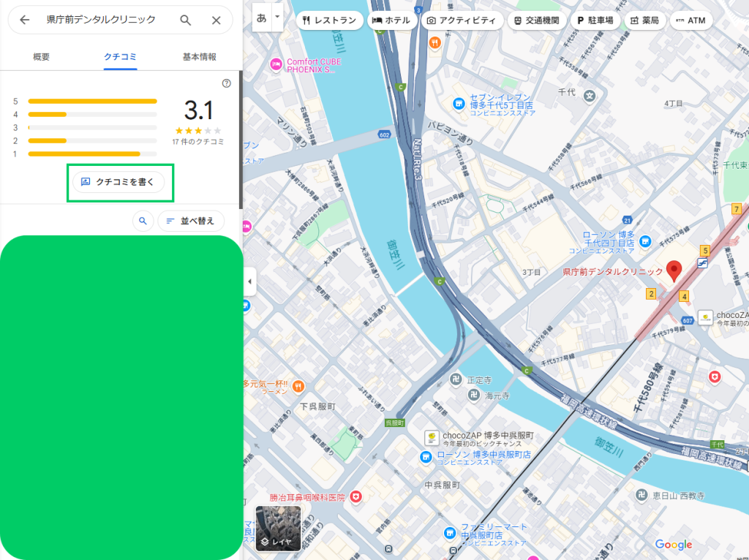749x560 pixels.
Task: Toggle the 駐車場 filter chip
Action: pos(595,20)
